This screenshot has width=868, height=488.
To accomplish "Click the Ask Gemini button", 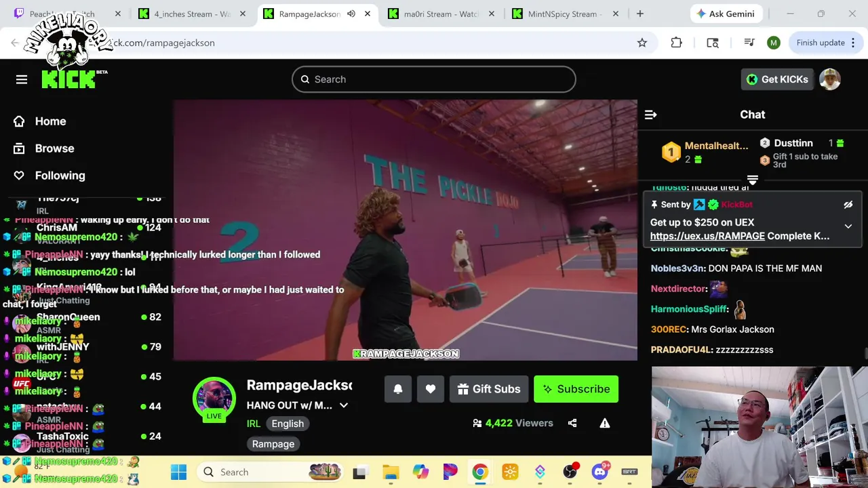I will (x=726, y=14).
